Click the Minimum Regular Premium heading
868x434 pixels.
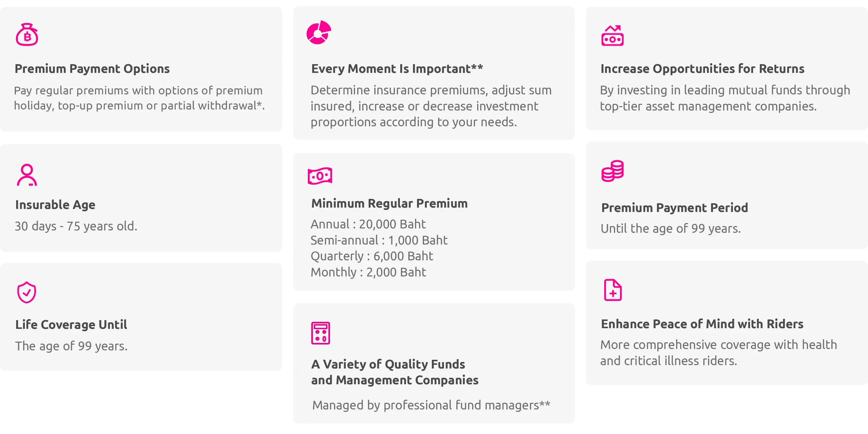(389, 204)
